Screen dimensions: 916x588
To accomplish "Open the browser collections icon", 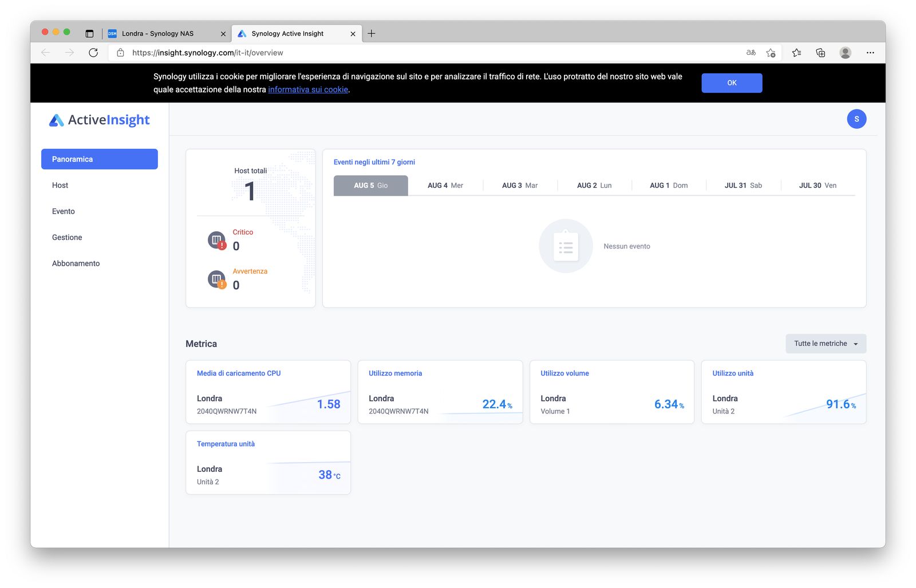I will [x=820, y=53].
